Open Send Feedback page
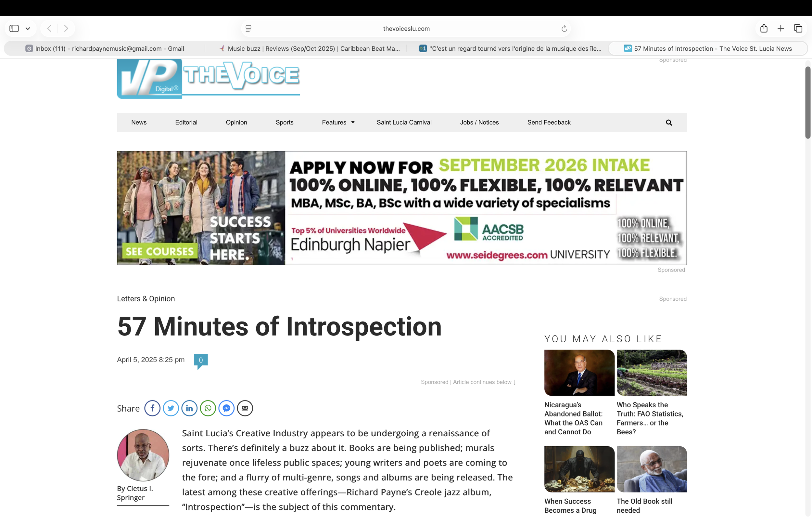The image size is (812, 526). [549, 122]
